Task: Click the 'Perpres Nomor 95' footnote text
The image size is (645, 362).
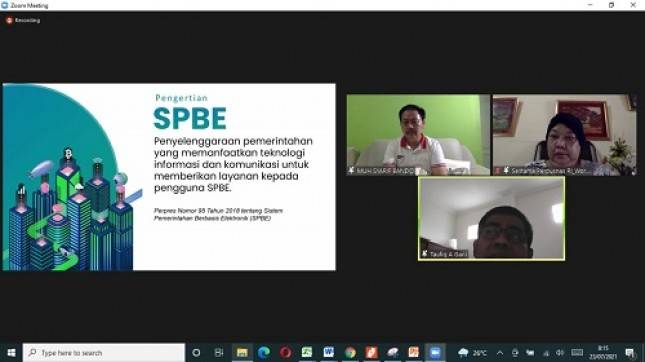Action: coord(218,214)
